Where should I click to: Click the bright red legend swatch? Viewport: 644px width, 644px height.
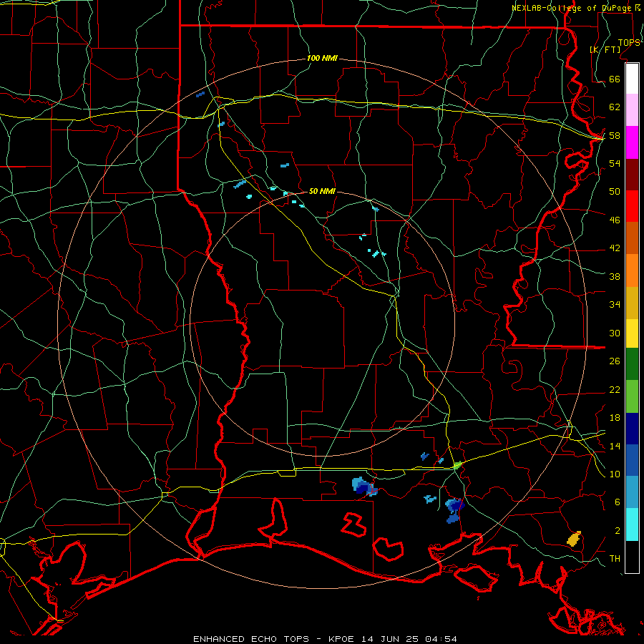pos(632,206)
